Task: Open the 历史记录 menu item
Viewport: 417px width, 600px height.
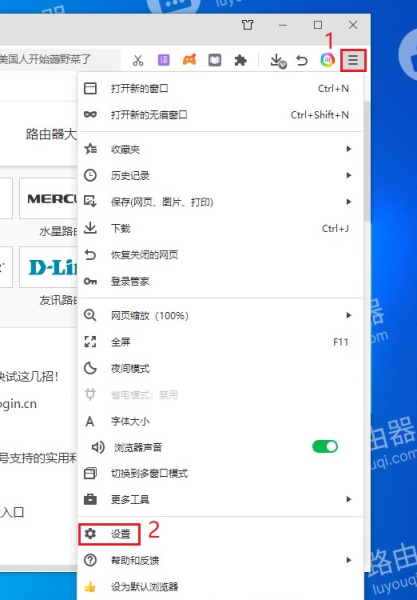Action: 220,175
